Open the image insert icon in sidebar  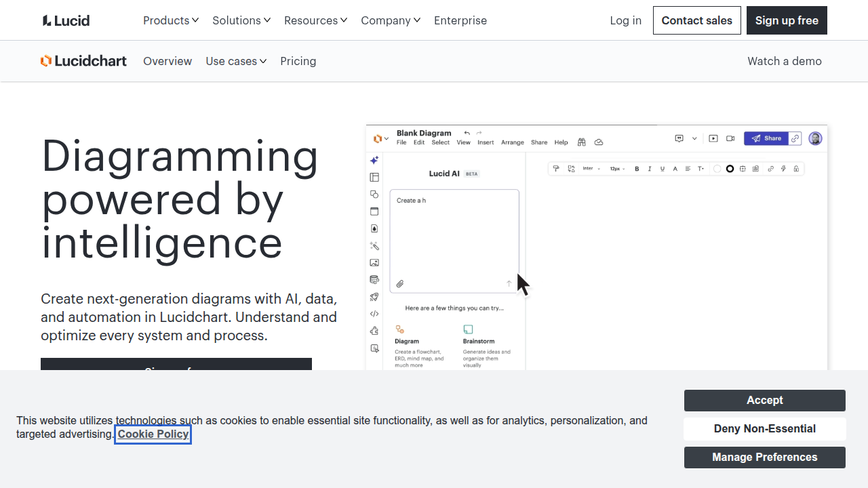374,263
